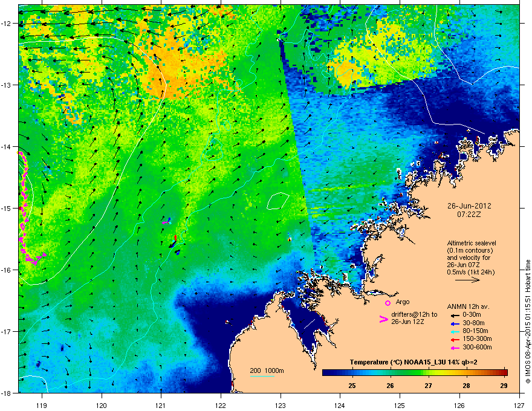
Task: Click the '26-Jun 12Z' drifters label
Action: [407, 322]
